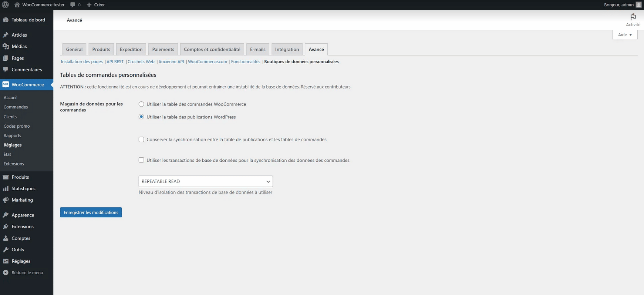Open Rapports submenu item
The width and height of the screenshot is (644, 295).
[12, 135]
